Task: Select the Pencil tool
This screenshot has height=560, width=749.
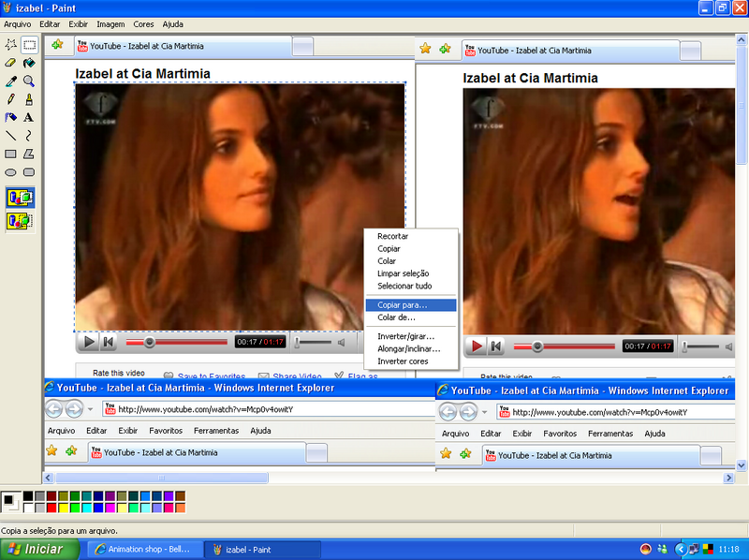Action: point(11,98)
